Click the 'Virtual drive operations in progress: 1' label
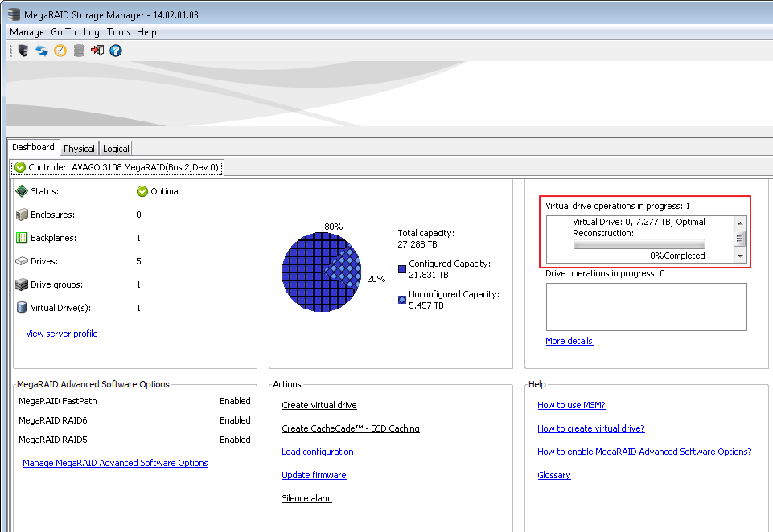The width and height of the screenshot is (773, 532). point(618,206)
